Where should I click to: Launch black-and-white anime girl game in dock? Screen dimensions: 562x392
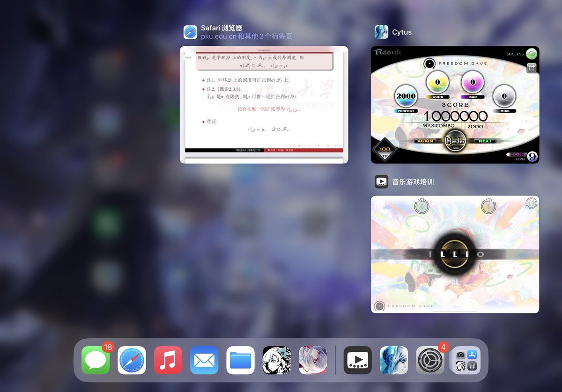click(277, 360)
